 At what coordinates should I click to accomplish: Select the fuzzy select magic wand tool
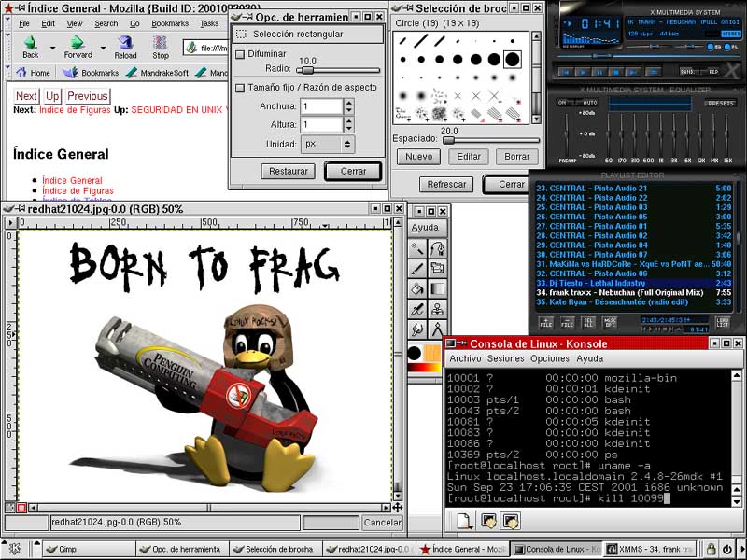tap(417, 248)
